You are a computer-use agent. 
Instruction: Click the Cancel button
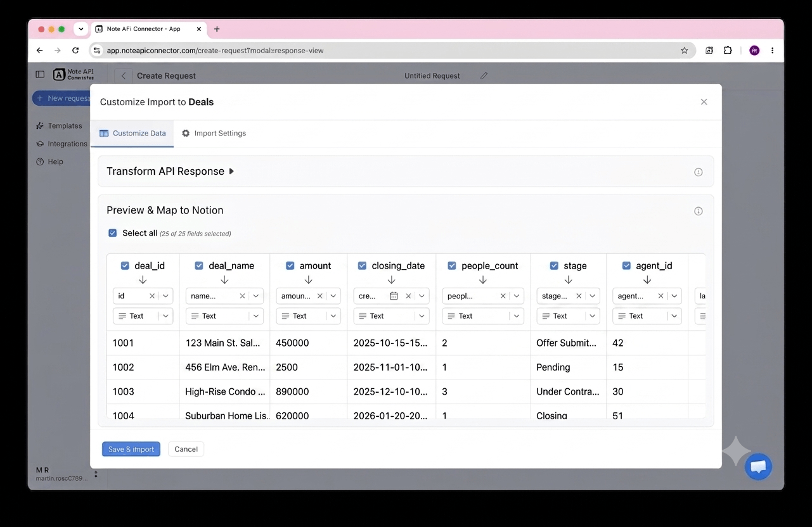186,449
